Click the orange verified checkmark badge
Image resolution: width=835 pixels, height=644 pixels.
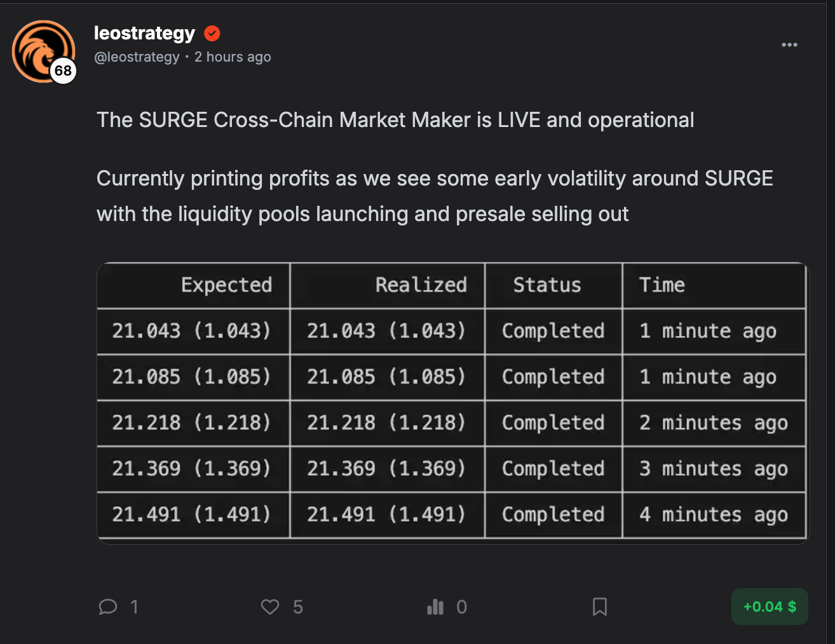(x=212, y=33)
